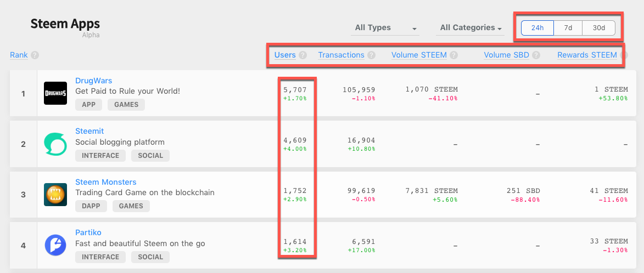Screen dimensions: 644x273
Task: Click rank number 3 cell
Action: click(24, 195)
